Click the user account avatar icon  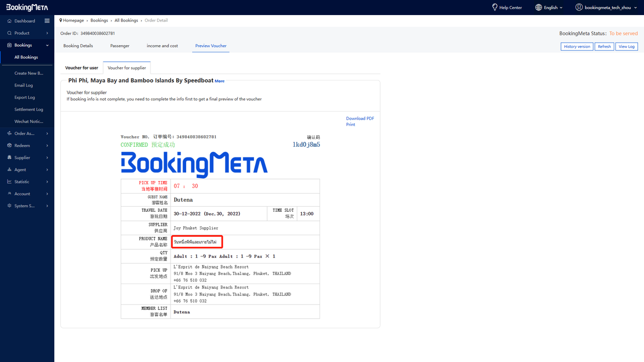(x=579, y=8)
